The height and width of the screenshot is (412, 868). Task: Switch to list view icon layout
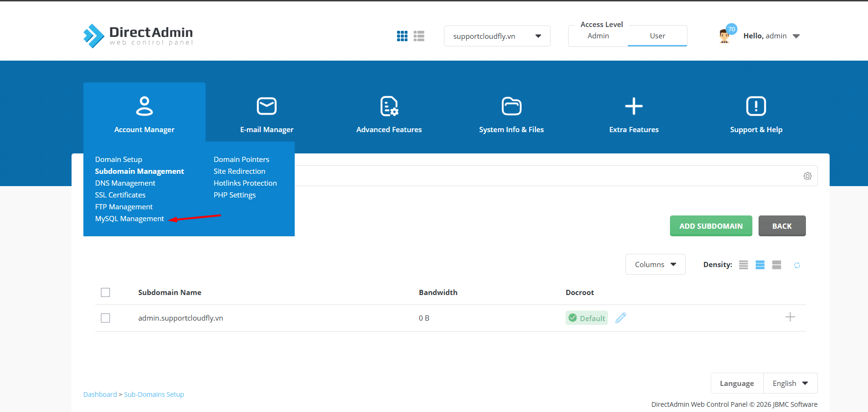pyautogui.click(x=419, y=36)
